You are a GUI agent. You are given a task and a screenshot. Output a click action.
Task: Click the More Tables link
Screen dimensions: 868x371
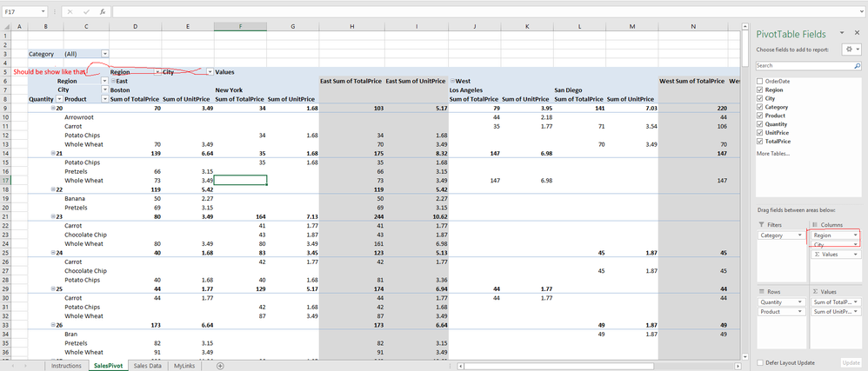pos(774,153)
